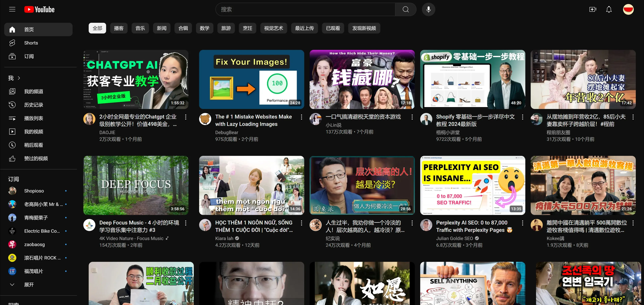Screen dimensions: 644x305
Task: Open more options for DebugBear lazy loading video
Action: tap(301, 117)
